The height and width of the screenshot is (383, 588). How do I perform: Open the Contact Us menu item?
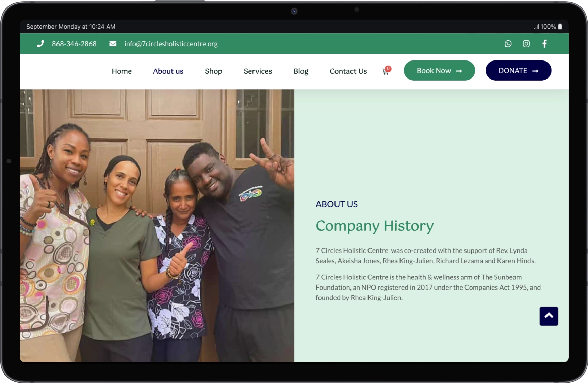pyautogui.click(x=348, y=71)
